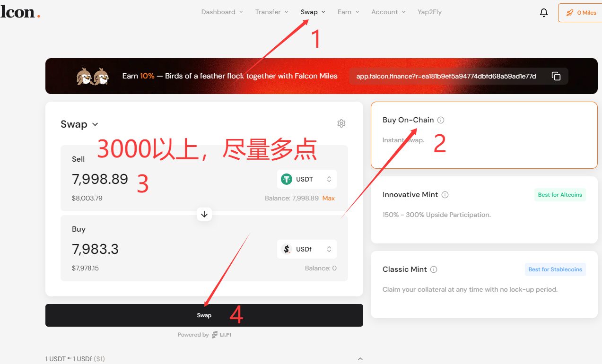Click the sell amount field 7,998.89
Screen dimensions: 602x364
coord(100,179)
